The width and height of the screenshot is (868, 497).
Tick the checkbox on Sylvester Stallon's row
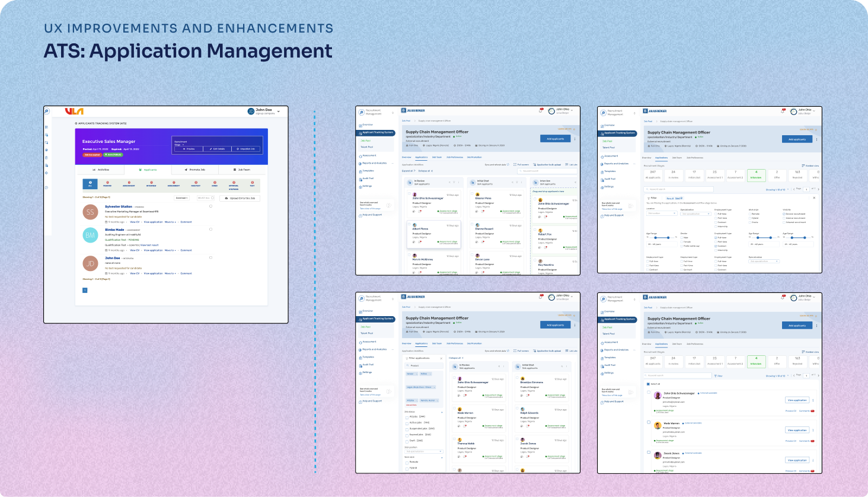point(210,206)
